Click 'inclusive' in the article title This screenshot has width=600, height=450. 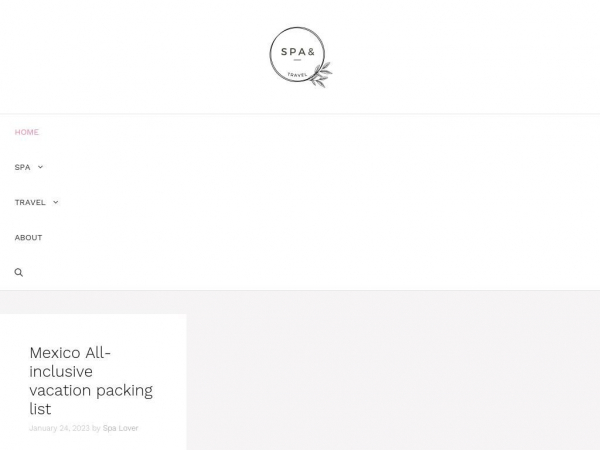click(x=61, y=372)
